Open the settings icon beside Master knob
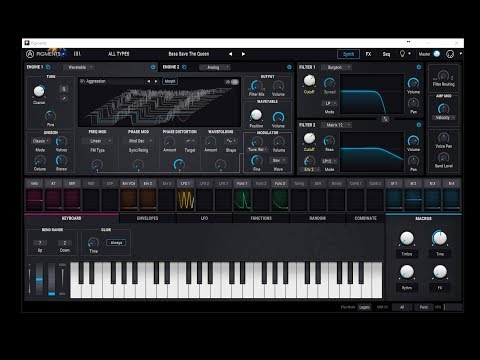 450,54
